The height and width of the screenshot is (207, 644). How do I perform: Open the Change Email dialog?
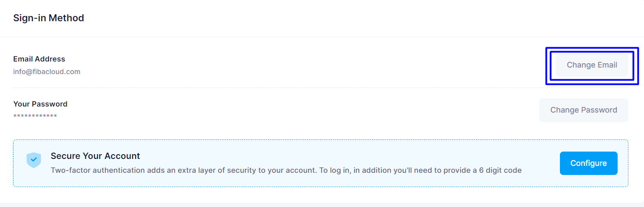(592, 65)
